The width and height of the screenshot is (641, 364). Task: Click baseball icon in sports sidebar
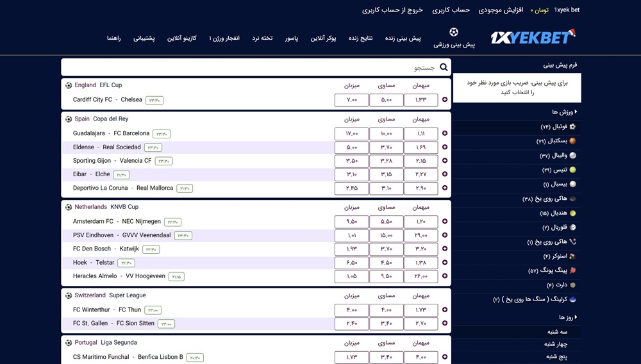pos(572,185)
